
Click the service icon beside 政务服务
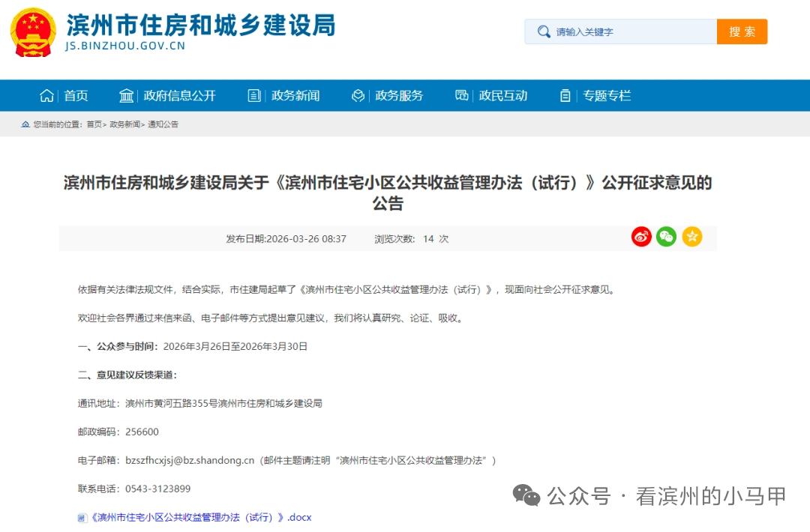tap(358, 95)
